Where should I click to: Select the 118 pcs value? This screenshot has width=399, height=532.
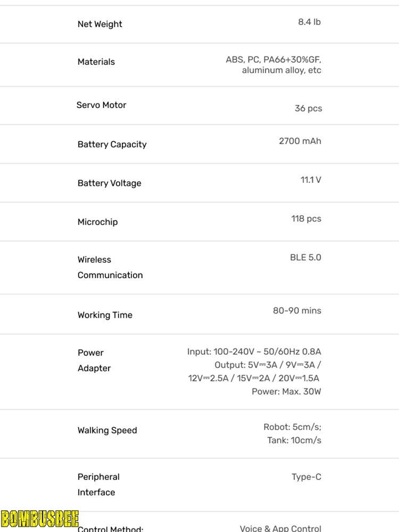click(x=306, y=219)
